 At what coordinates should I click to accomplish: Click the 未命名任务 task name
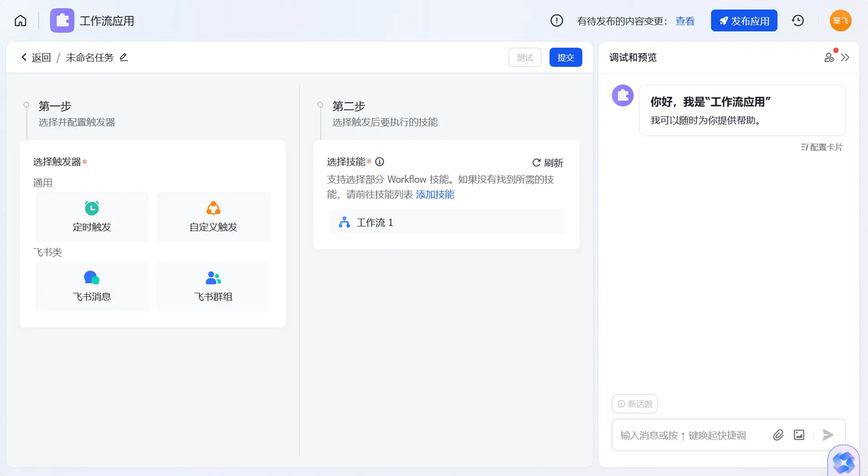[x=90, y=58]
